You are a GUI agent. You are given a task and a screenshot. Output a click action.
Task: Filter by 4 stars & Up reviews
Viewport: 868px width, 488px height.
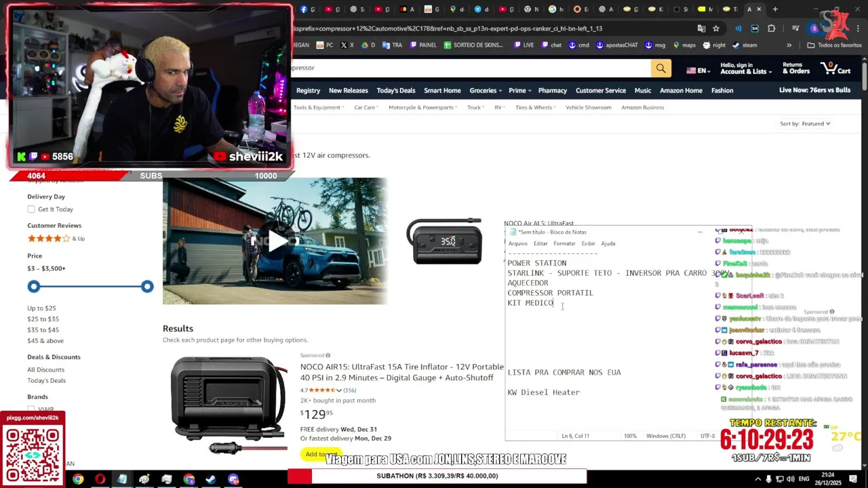[x=56, y=239]
